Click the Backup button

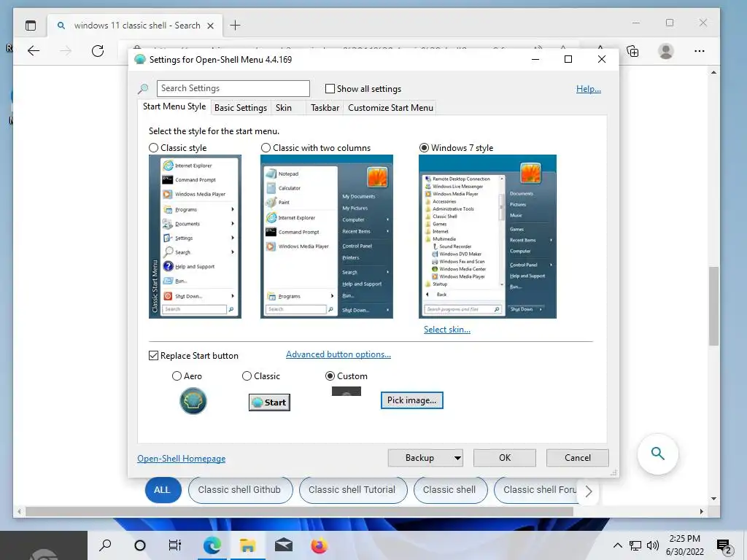[419, 458]
